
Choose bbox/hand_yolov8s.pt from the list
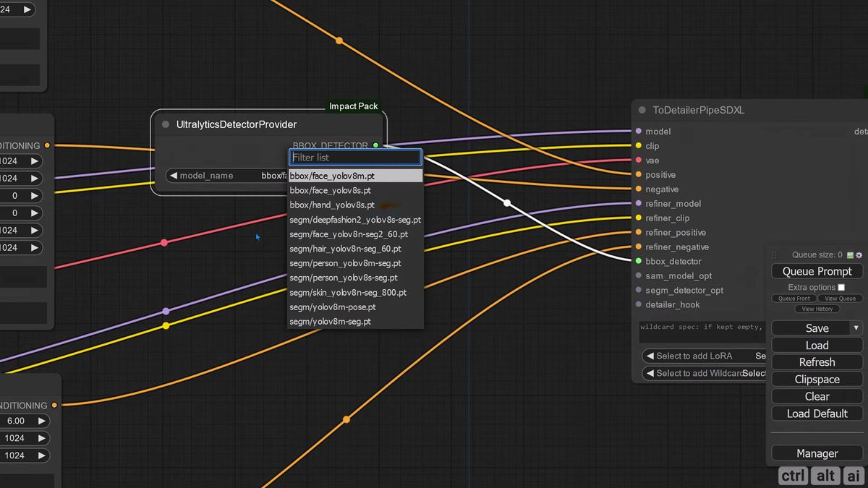pyautogui.click(x=355, y=205)
